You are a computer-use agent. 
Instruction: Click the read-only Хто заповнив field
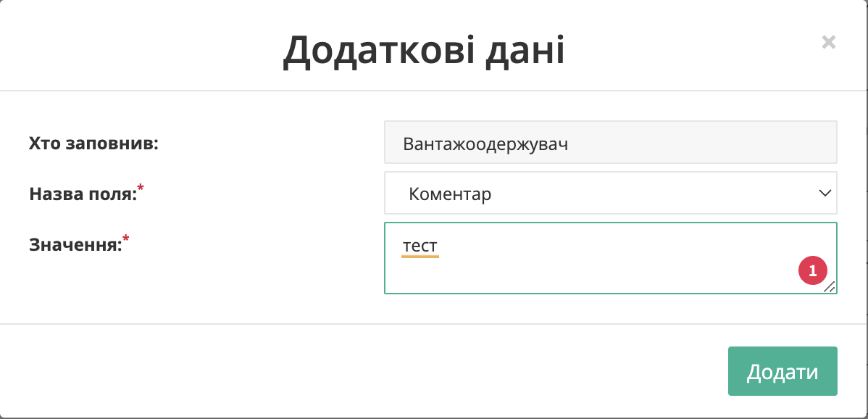pyautogui.click(x=611, y=142)
